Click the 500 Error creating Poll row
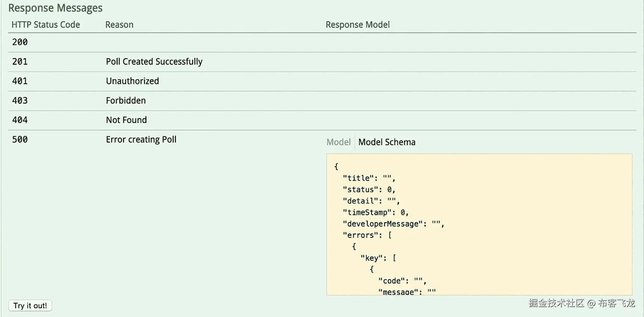 141,139
